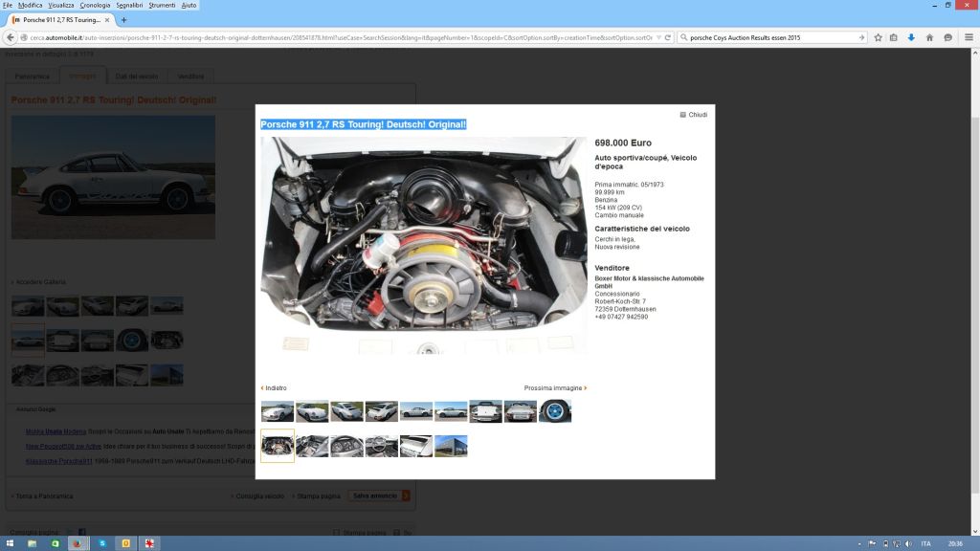980x551 pixels.
Task: Click the taskbar clock showing 20:36
Action: click(x=955, y=544)
